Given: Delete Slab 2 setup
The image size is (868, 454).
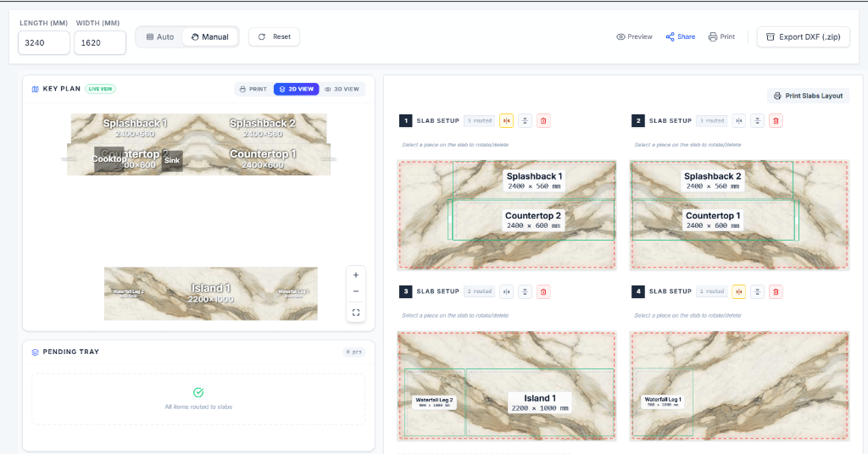Looking at the screenshot, I should point(776,120).
